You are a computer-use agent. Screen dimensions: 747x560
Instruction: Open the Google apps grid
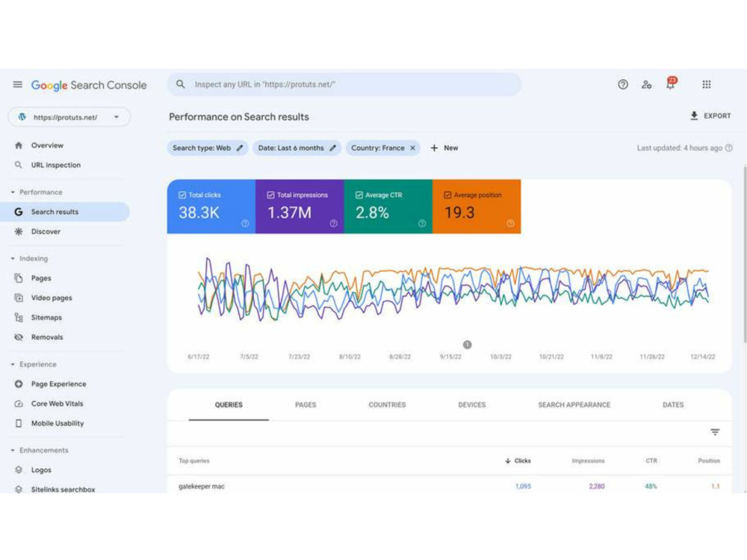pos(707,85)
